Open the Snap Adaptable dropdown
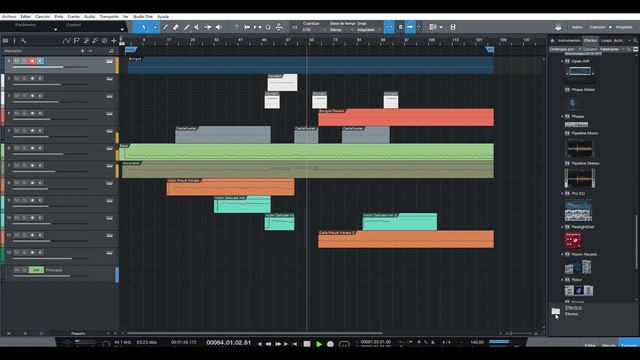The height and width of the screenshot is (360, 640). click(x=369, y=30)
